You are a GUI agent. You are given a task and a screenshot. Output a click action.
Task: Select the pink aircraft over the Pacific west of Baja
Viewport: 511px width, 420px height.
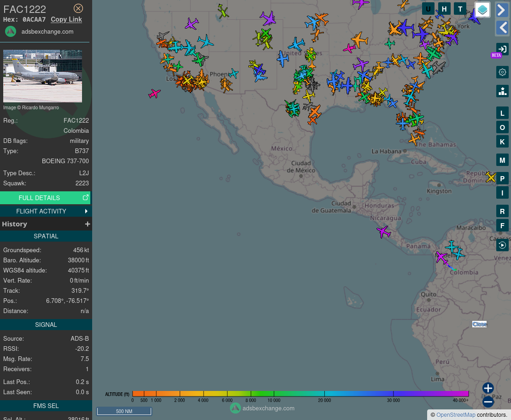pyautogui.click(x=154, y=94)
